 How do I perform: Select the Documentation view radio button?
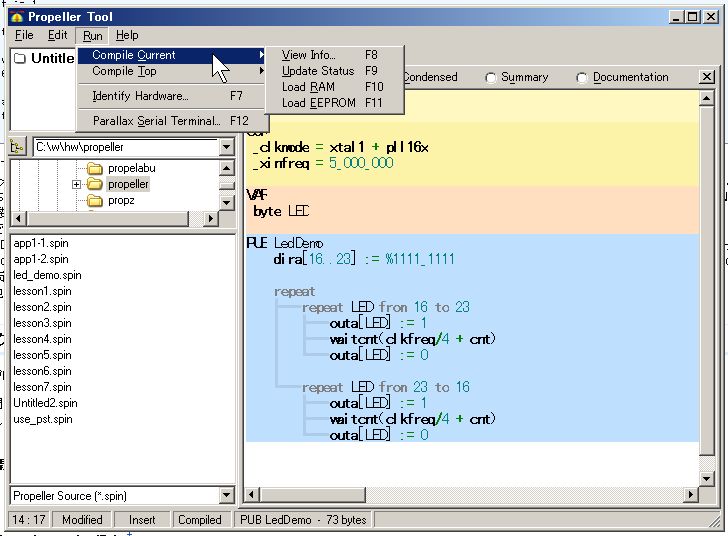coord(582,78)
